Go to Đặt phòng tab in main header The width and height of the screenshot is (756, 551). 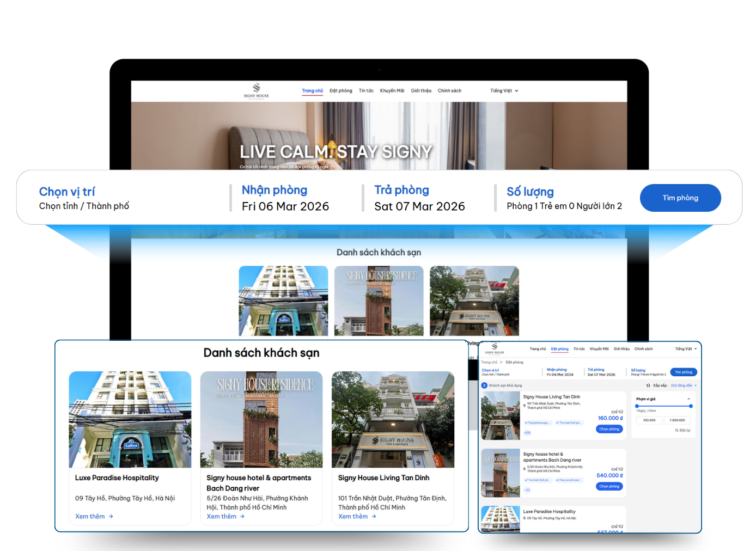tap(340, 91)
